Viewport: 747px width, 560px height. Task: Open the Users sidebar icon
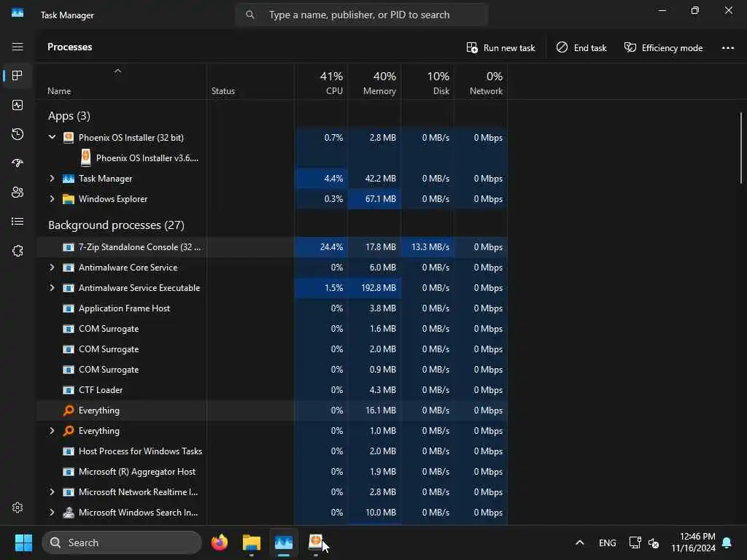[18, 192]
